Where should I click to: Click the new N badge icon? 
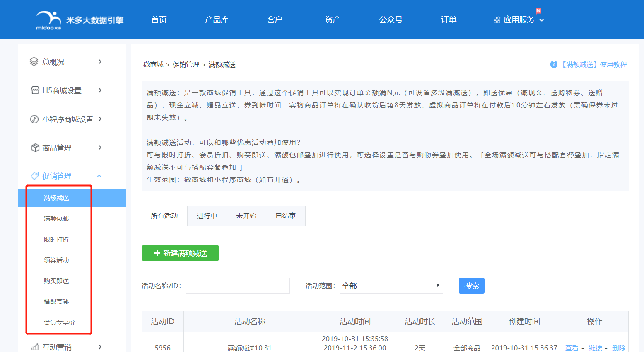coord(538,11)
